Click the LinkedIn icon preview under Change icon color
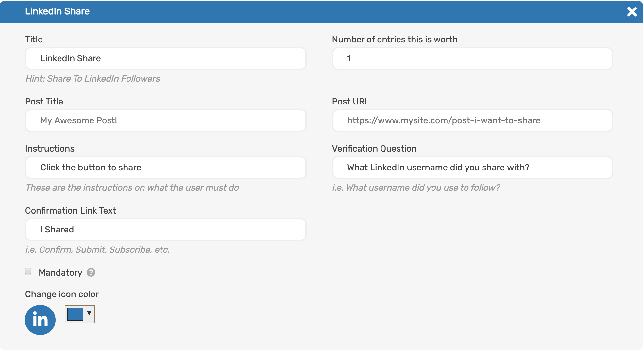 tap(40, 320)
